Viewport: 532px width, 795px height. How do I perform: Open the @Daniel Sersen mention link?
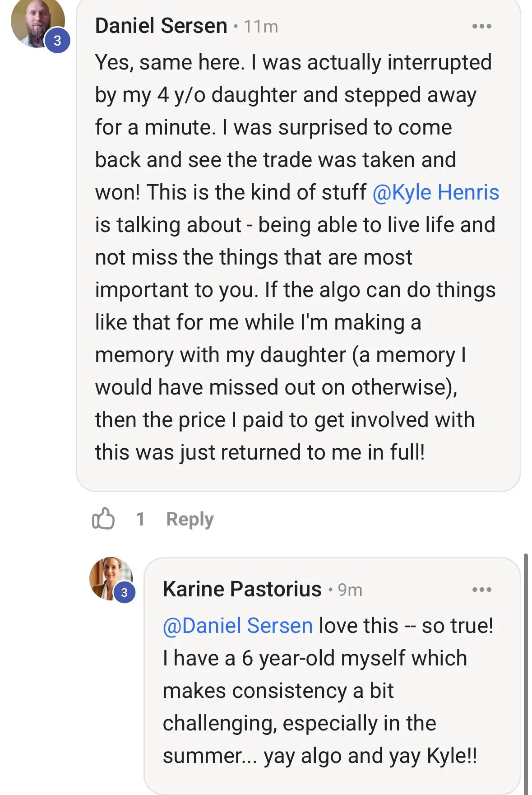click(238, 626)
